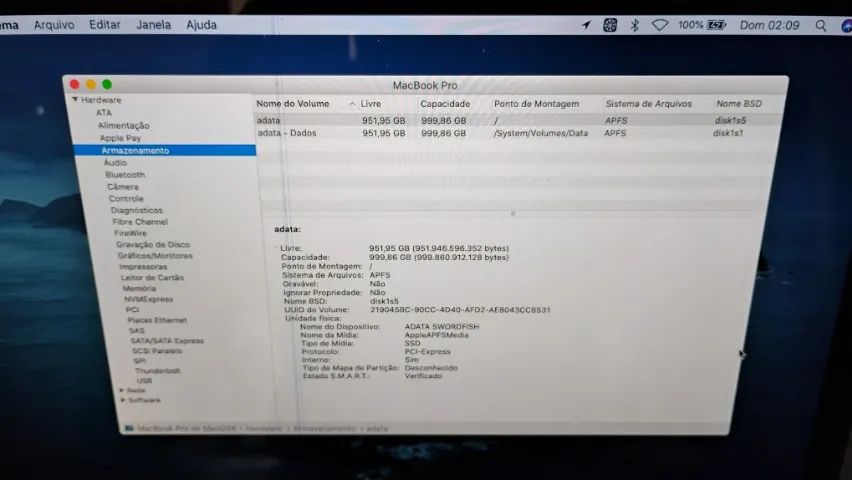852x480 pixels.
Task: Collapse the Hardware tree section
Action: tap(75, 99)
